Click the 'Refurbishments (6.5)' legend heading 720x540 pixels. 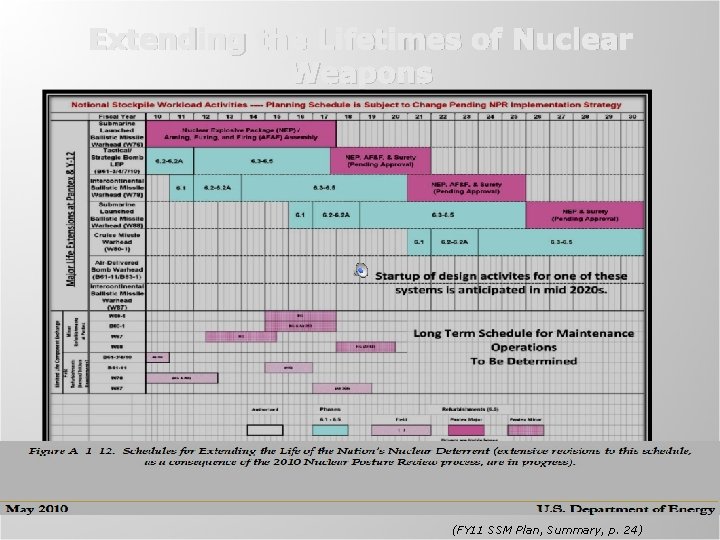click(470, 409)
